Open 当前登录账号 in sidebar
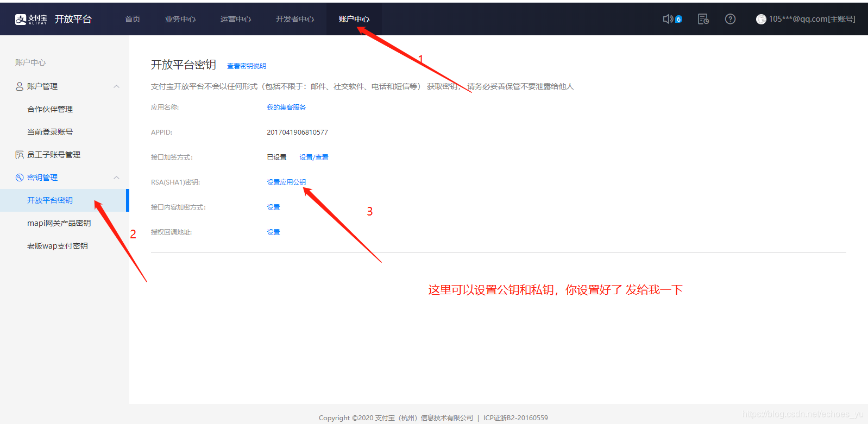 point(50,132)
